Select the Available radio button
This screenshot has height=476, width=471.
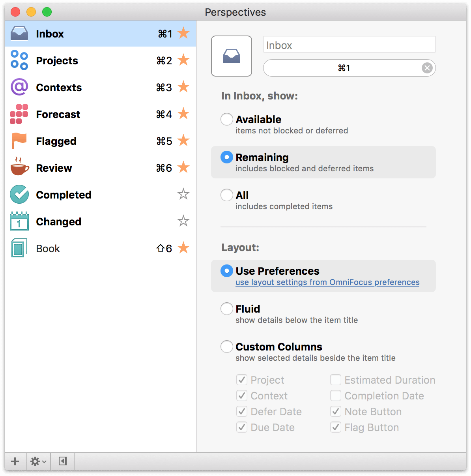pyautogui.click(x=227, y=119)
